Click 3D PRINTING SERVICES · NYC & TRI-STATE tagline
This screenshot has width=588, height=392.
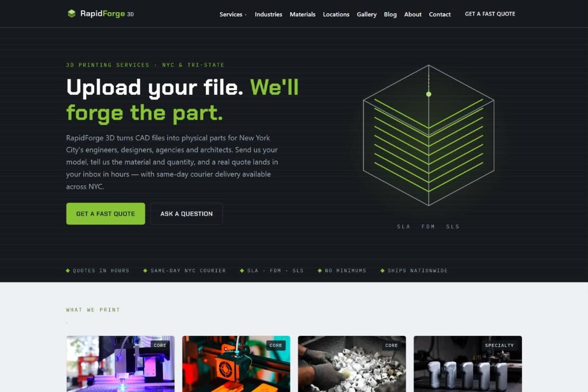point(145,65)
